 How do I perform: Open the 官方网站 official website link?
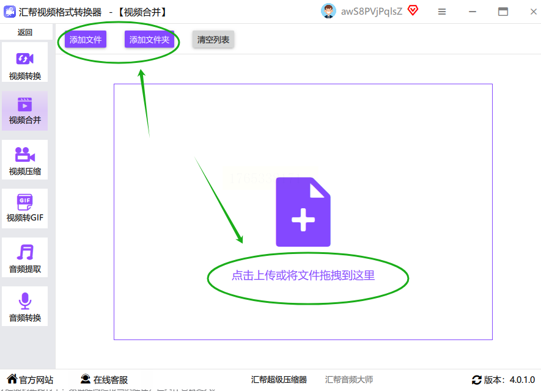click(x=30, y=380)
